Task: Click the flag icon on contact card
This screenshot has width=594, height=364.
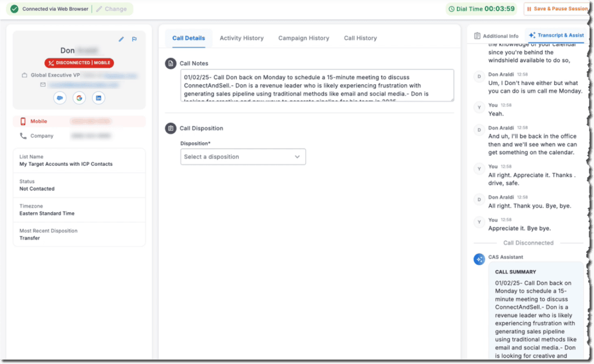Action: [135, 39]
